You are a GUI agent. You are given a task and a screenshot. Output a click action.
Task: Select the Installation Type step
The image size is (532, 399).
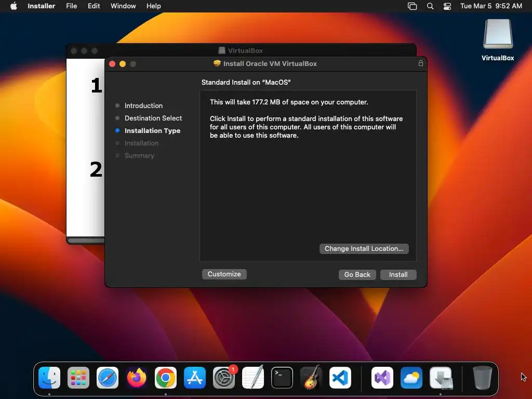(152, 130)
